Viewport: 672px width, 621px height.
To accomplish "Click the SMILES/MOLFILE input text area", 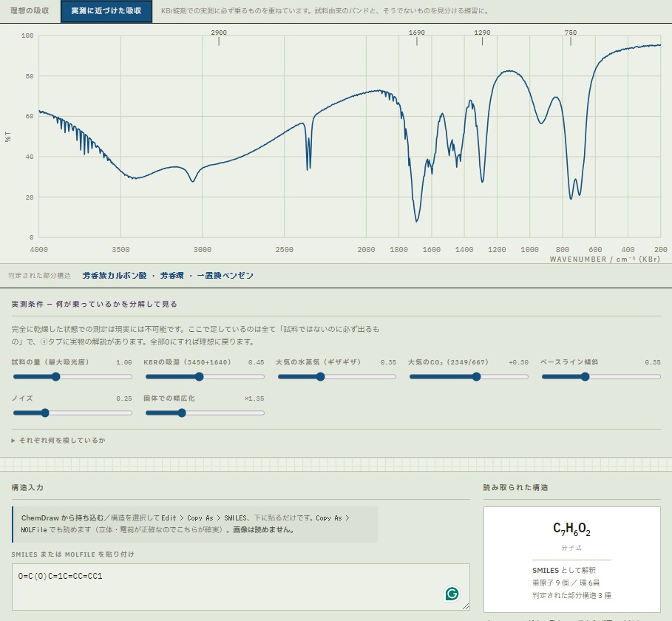I will tap(240, 587).
